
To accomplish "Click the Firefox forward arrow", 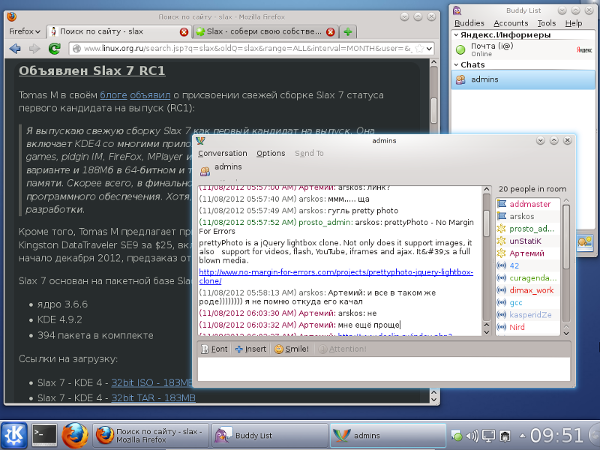I will click(34, 49).
